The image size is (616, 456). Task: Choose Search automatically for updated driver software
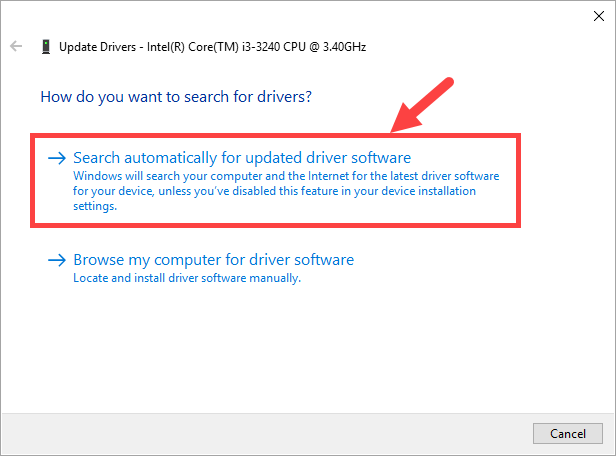(x=242, y=158)
